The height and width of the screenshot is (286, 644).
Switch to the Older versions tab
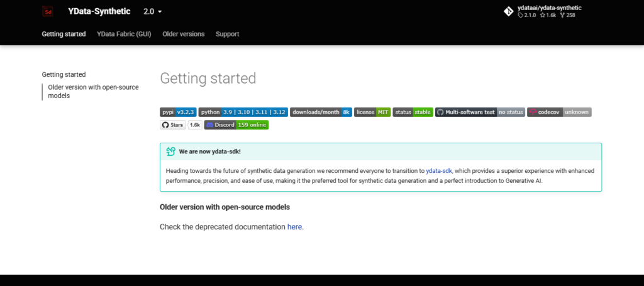click(183, 34)
